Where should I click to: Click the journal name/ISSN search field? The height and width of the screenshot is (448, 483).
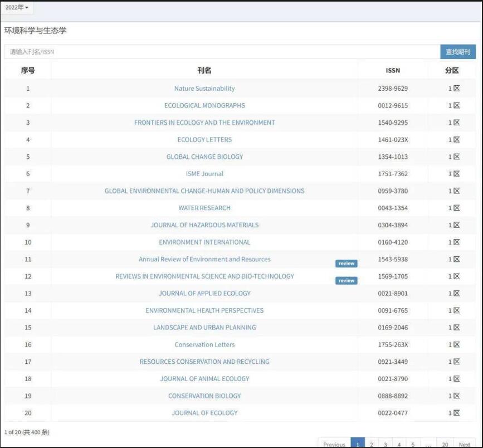(222, 52)
